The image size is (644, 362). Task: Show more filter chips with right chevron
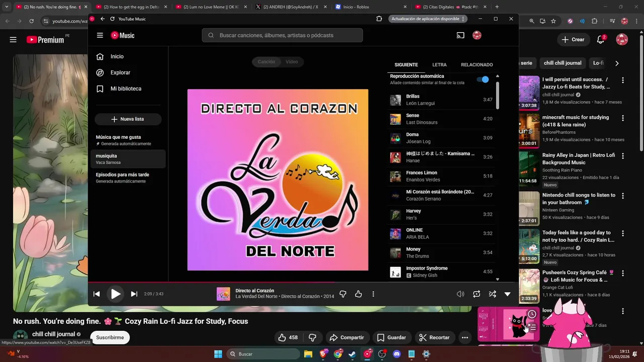click(617, 63)
